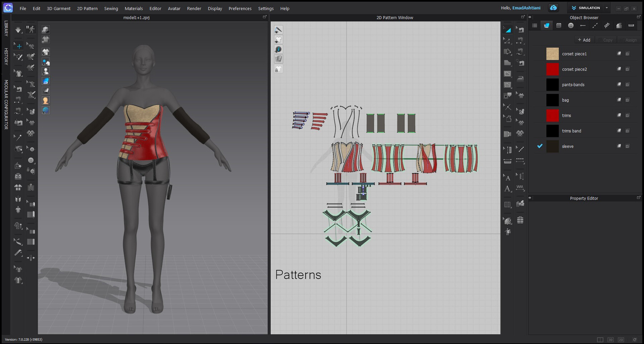Toggle visibility icon next to corset piece2
This screenshot has width=644, height=344.
[619, 69]
